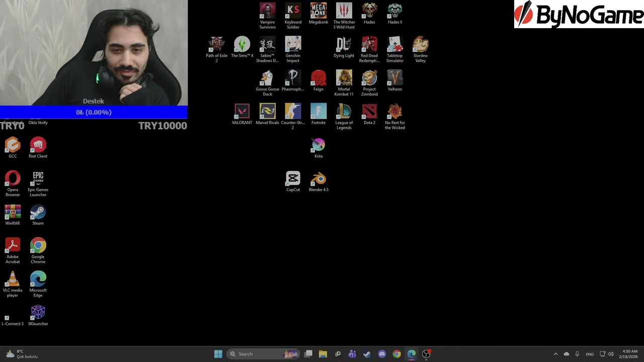Open the Red Dead Redemption shortcut
The image size is (644, 362).
[x=369, y=49]
